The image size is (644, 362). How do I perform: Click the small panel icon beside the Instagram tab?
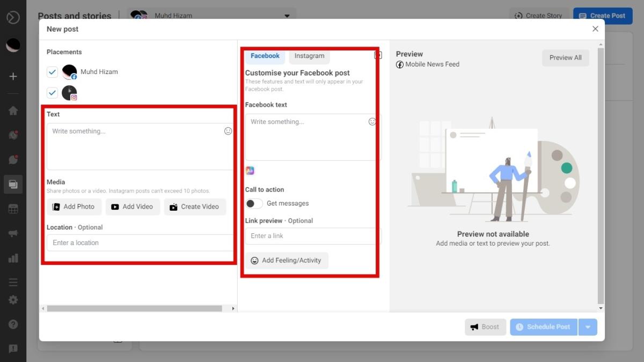378,55
